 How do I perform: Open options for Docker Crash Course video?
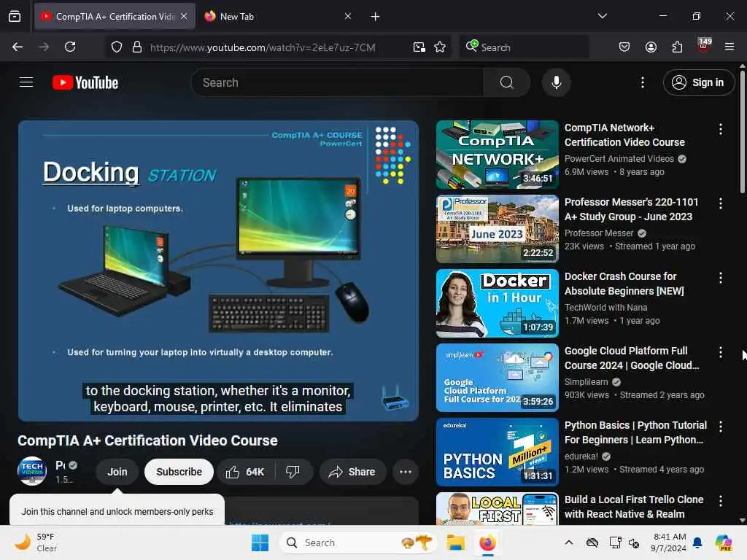click(720, 278)
